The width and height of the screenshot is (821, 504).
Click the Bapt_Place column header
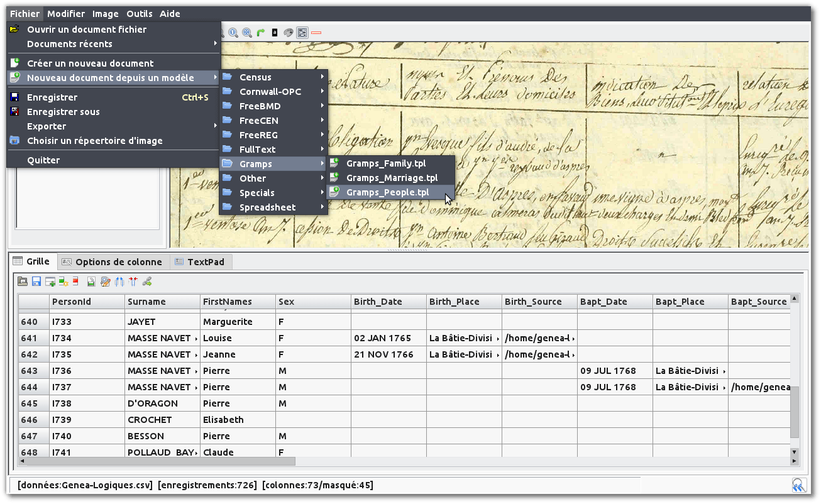point(690,302)
